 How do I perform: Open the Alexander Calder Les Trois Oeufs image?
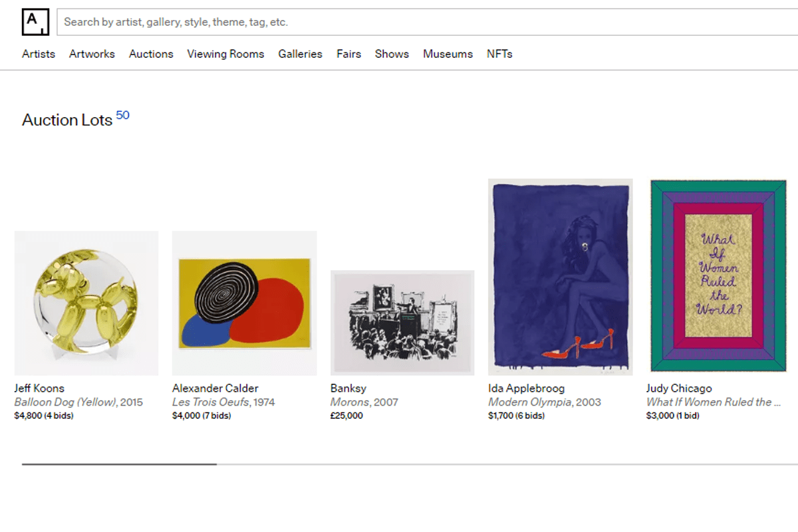pos(244,303)
